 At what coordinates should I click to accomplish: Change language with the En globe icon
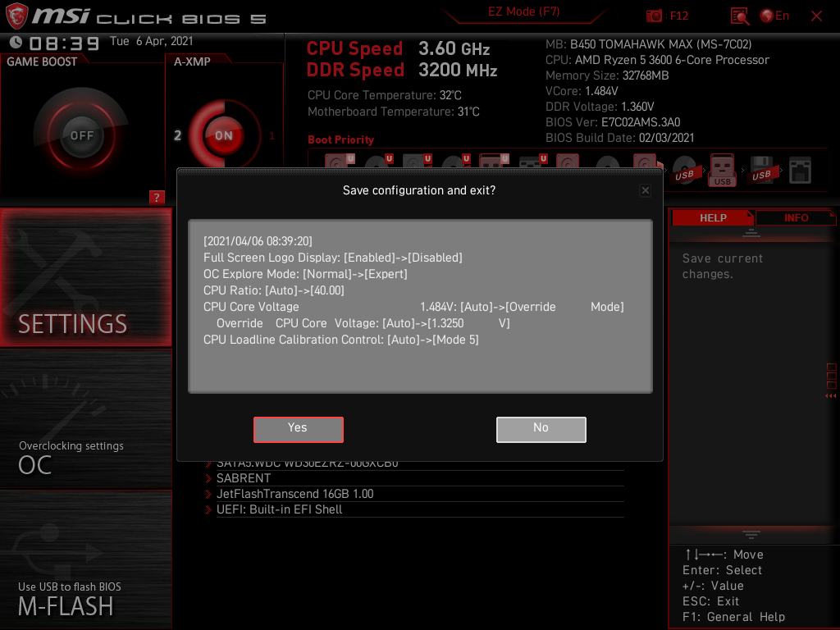(x=774, y=16)
